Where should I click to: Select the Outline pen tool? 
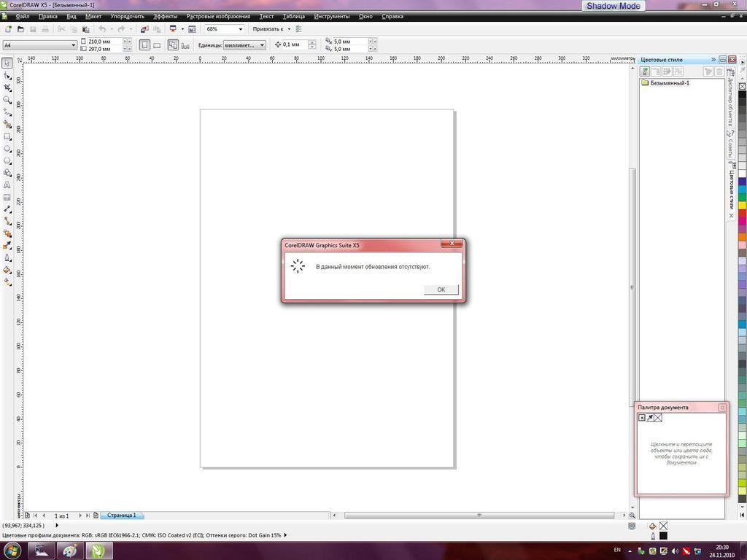pyautogui.click(x=7, y=257)
